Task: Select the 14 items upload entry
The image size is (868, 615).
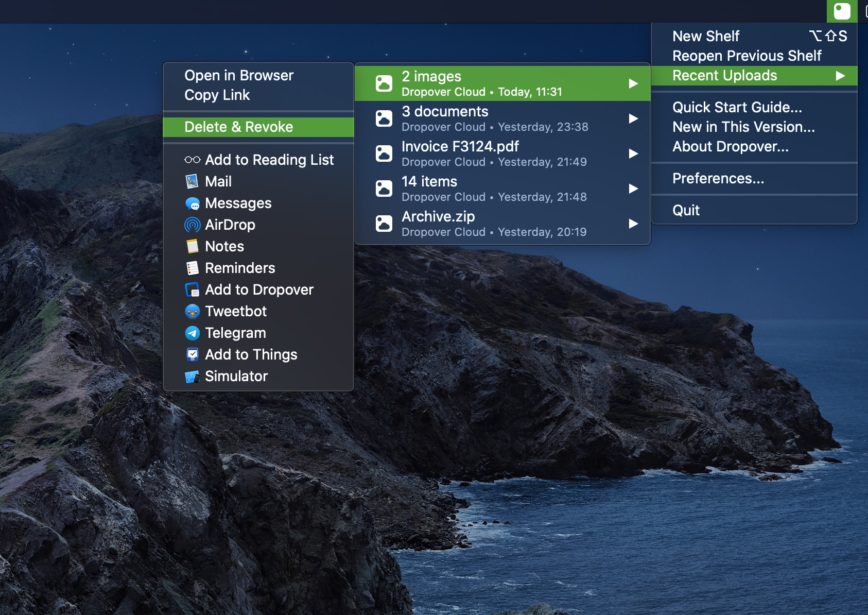Action: (502, 189)
